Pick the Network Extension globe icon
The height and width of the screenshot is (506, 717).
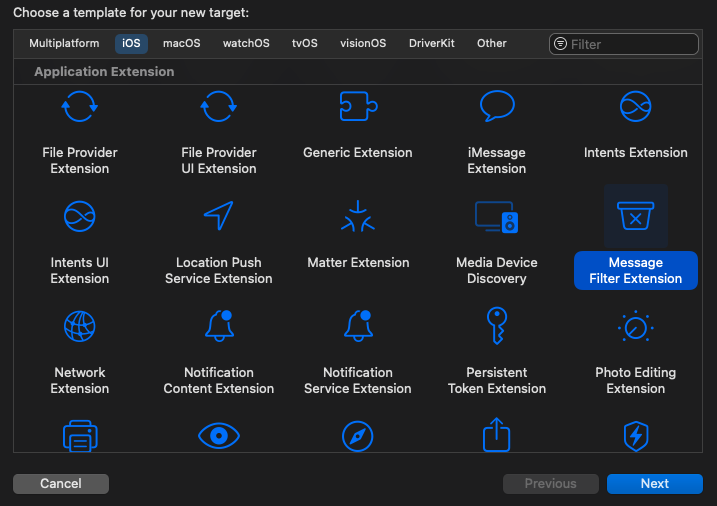[80, 326]
